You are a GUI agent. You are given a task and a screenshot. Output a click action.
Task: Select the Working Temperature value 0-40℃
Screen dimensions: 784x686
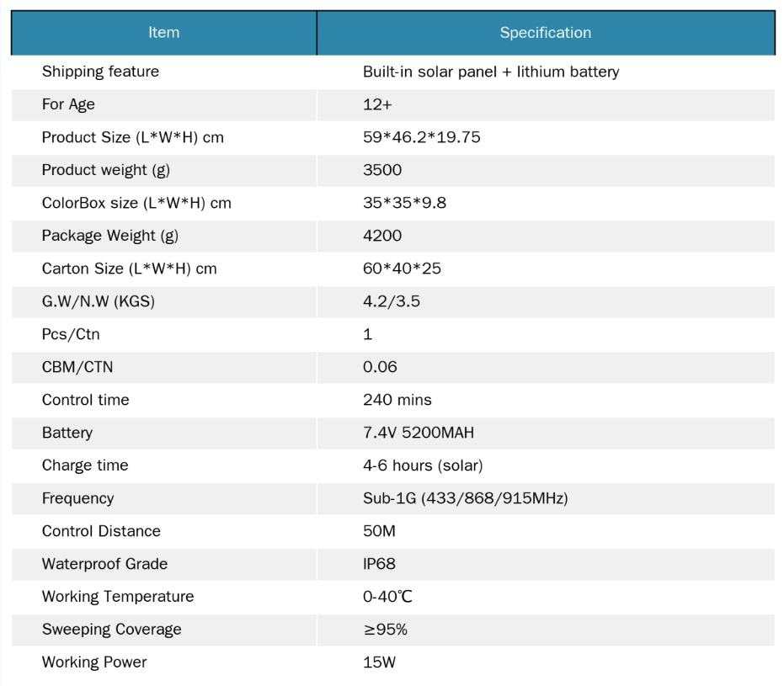pos(387,597)
